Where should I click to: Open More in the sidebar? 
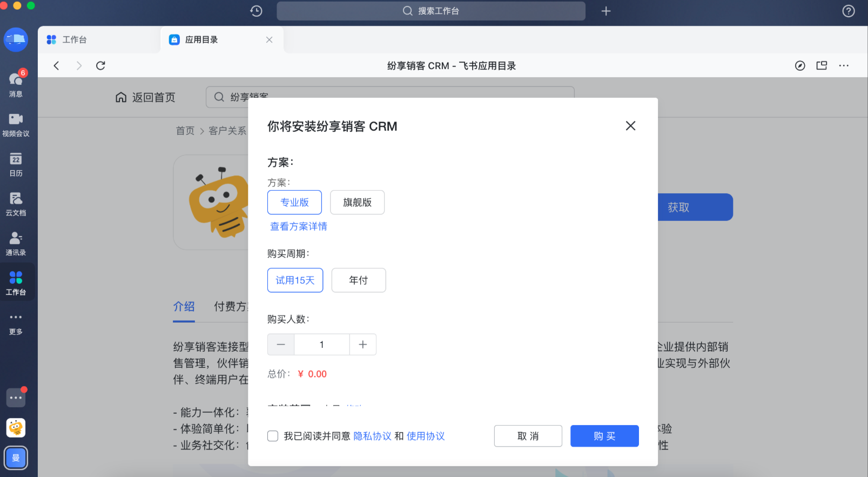pyautogui.click(x=16, y=323)
